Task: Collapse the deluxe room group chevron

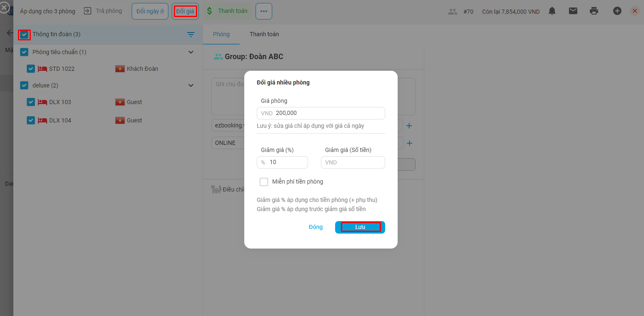Action: point(191,85)
